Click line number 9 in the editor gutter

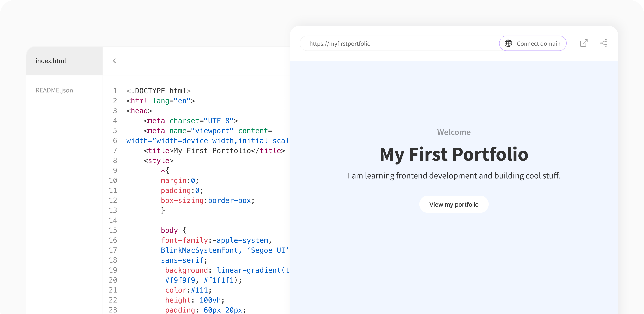(x=115, y=170)
